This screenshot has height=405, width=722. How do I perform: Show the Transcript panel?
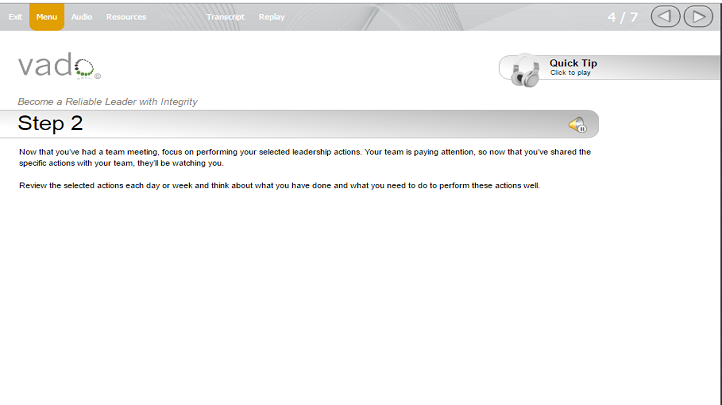coord(225,17)
